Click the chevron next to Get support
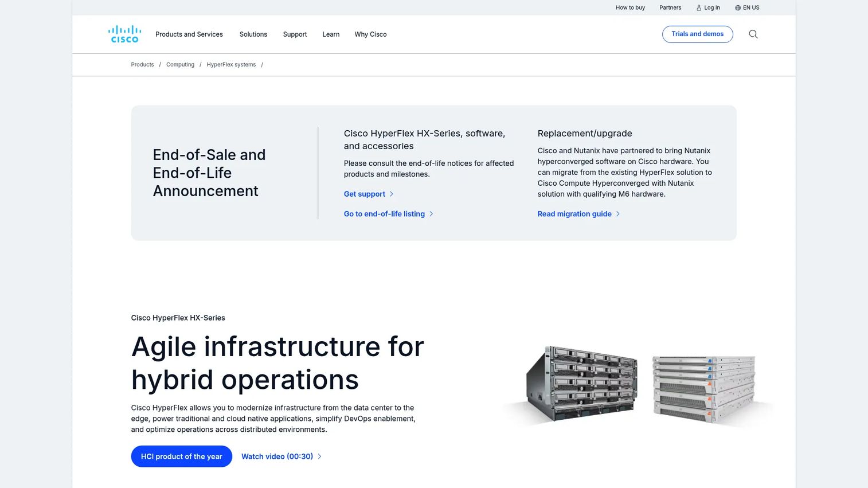This screenshot has height=488, width=868. click(x=392, y=194)
